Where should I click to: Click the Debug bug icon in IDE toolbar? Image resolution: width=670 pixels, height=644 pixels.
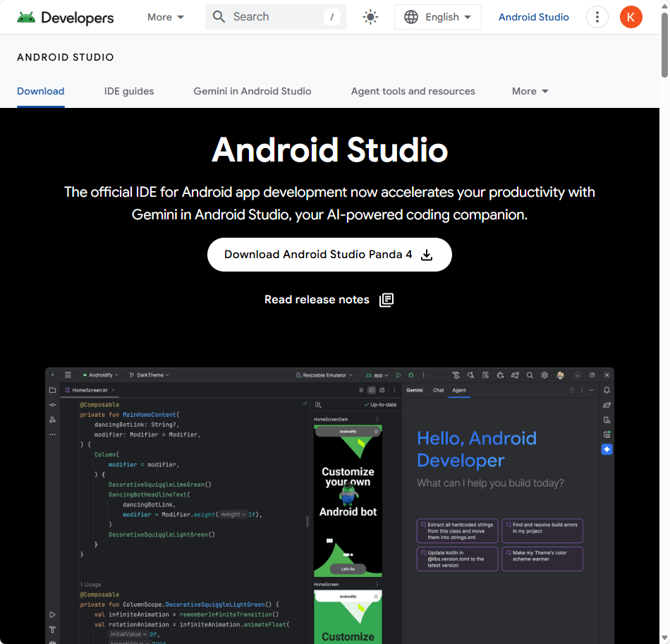411,375
